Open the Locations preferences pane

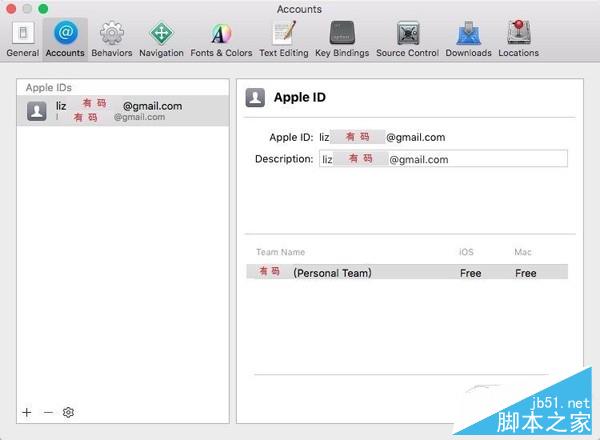click(x=518, y=39)
